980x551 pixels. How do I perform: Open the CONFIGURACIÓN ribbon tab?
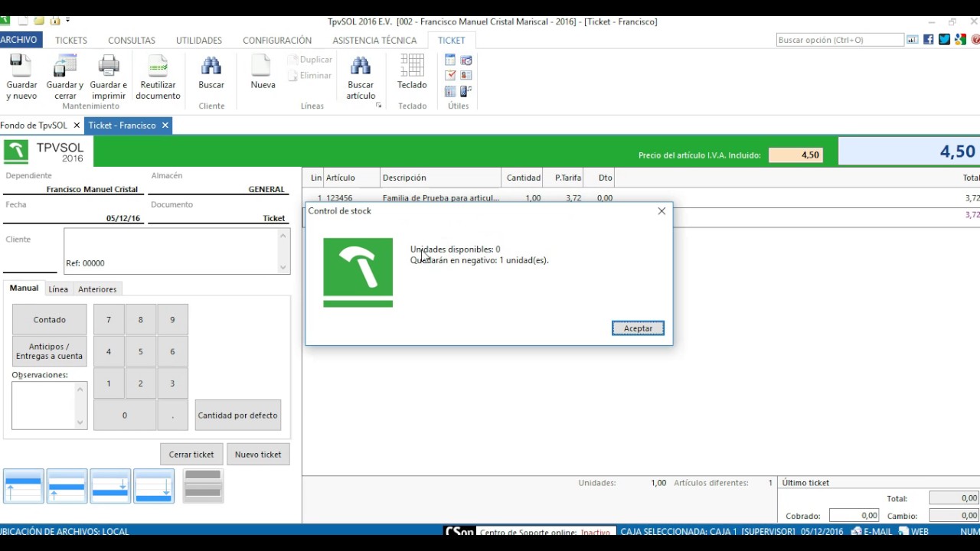[x=277, y=41]
